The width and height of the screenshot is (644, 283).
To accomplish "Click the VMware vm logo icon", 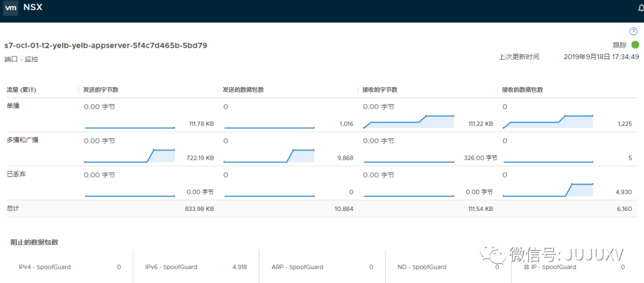I will point(11,8).
